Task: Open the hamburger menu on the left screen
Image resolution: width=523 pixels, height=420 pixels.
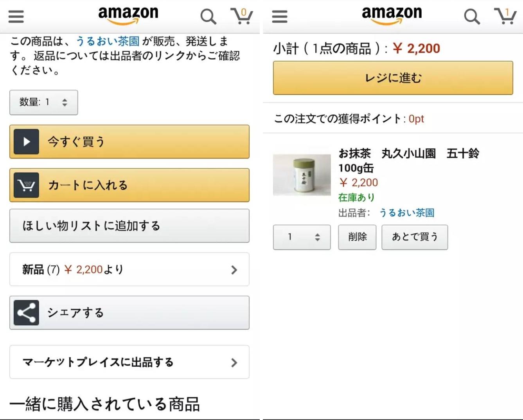Action: pyautogui.click(x=15, y=16)
